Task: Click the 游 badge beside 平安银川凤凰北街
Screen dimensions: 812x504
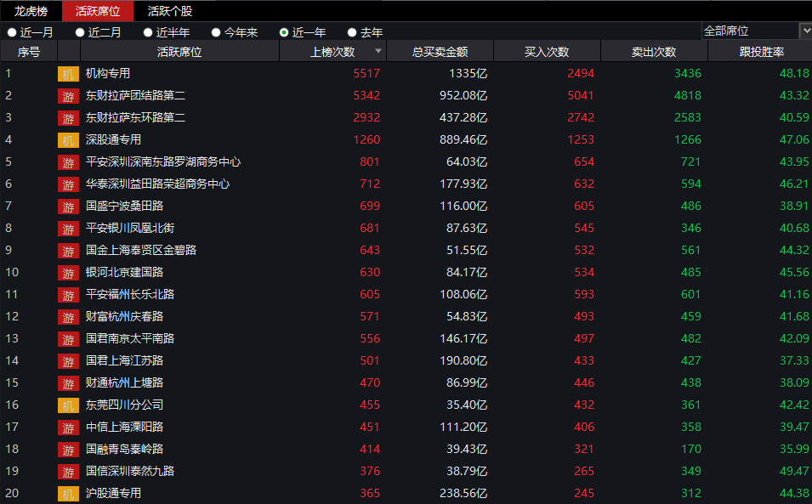Action: (x=68, y=229)
